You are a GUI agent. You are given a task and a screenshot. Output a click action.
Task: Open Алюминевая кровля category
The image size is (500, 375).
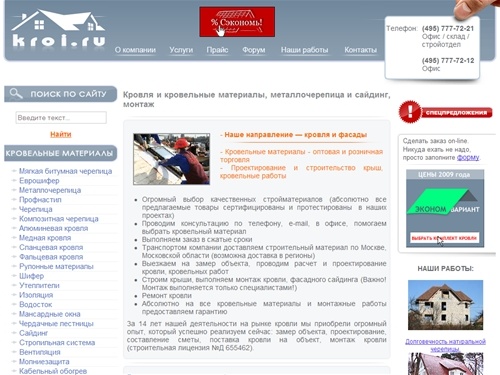tap(54, 228)
